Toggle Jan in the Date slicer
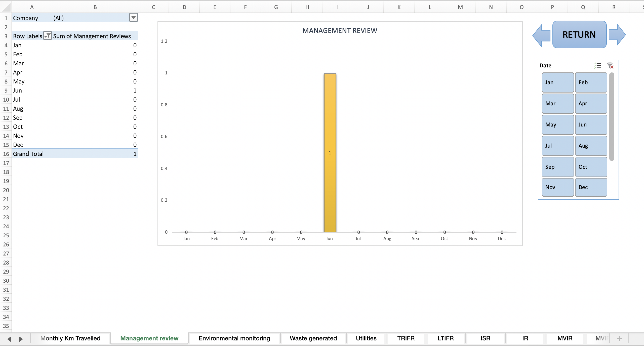Viewport: 644px width, 346px height. [557, 82]
